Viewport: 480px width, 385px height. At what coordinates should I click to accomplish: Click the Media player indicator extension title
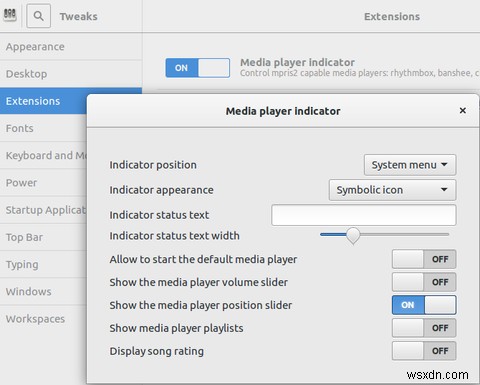(x=297, y=62)
